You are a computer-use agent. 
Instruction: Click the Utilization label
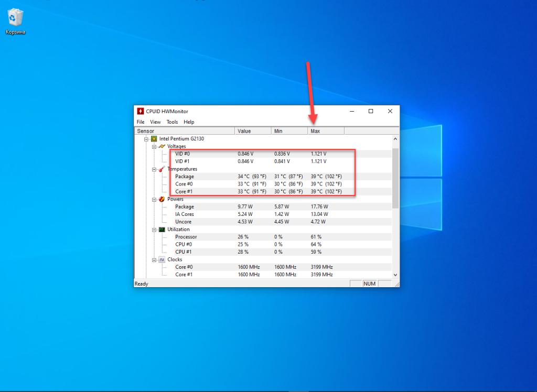click(x=178, y=230)
